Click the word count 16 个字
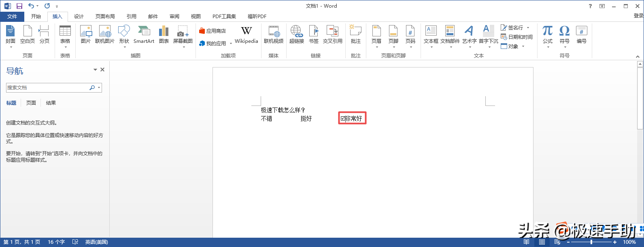 pos(56,242)
